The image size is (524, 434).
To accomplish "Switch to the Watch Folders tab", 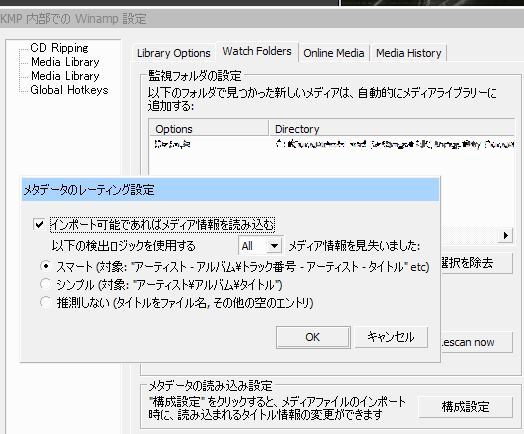I will click(x=257, y=51).
